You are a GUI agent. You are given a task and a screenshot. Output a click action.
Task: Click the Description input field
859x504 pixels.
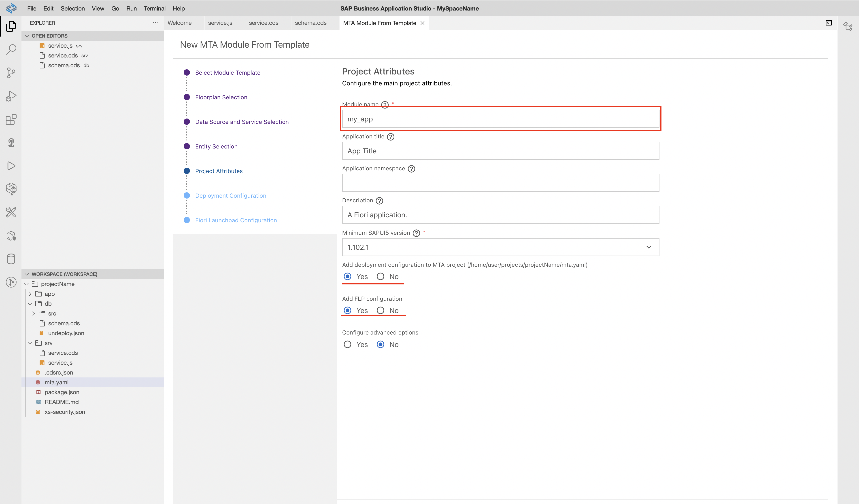pos(500,215)
